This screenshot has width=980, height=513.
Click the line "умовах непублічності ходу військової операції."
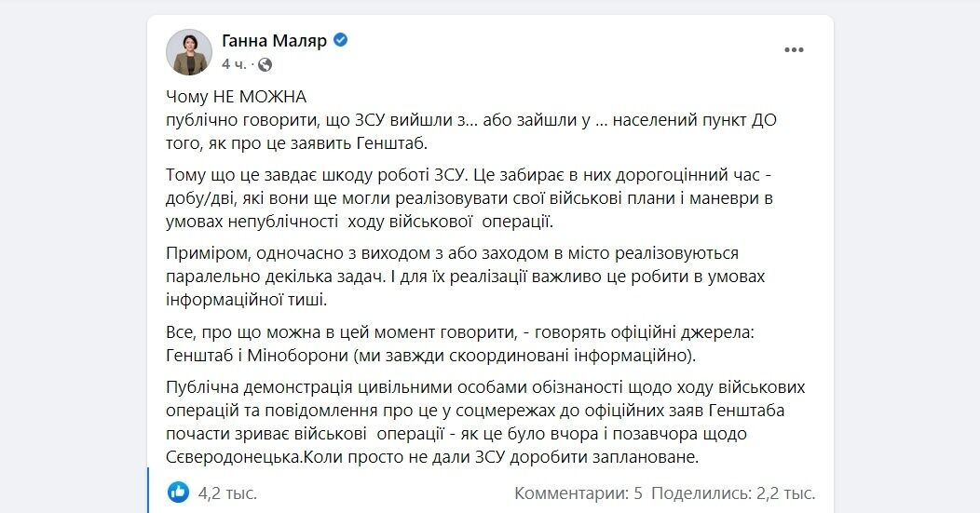pyautogui.click(x=360, y=223)
